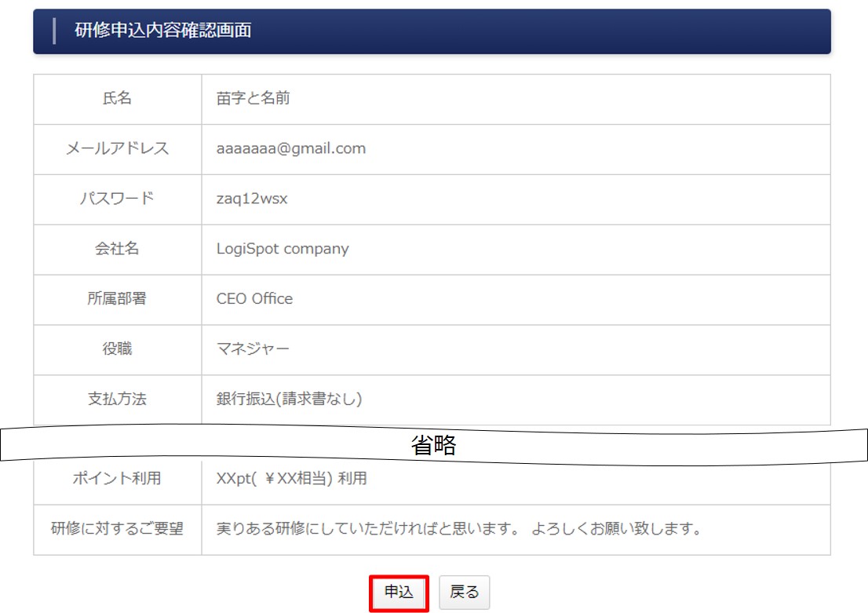This screenshot has height=613, width=868.
Task: Click the email value aaaaaaa@gmail.com
Action: click(x=291, y=148)
